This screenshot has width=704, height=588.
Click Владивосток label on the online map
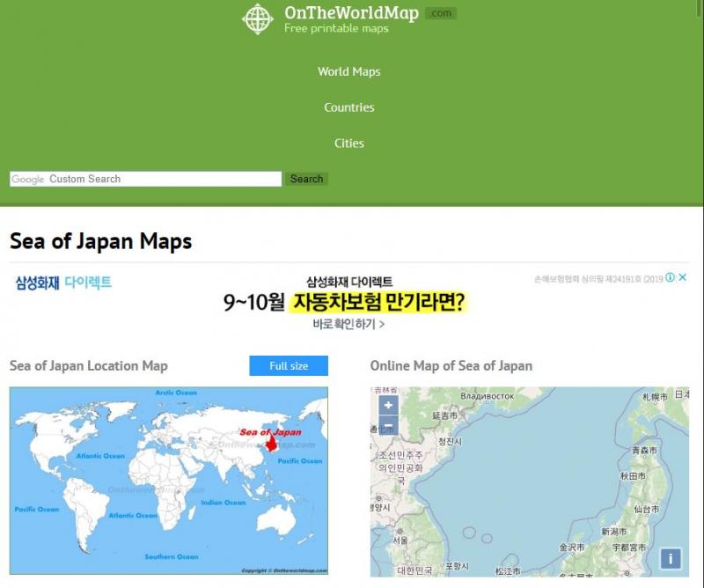pyautogui.click(x=487, y=396)
